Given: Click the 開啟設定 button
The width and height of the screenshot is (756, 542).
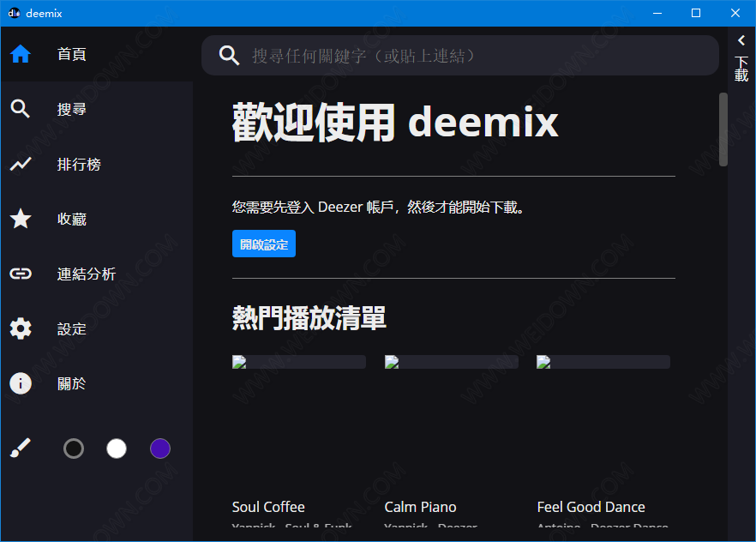Looking at the screenshot, I should 264,244.
